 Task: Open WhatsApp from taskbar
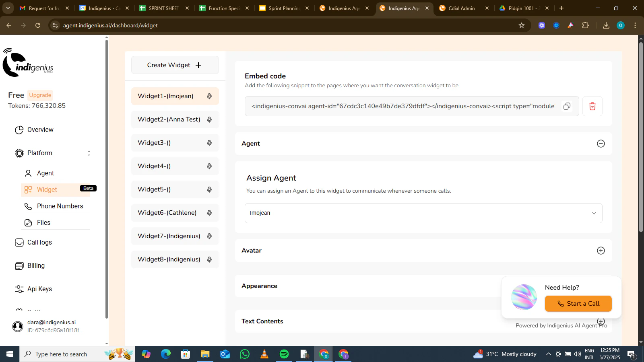tap(245, 354)
